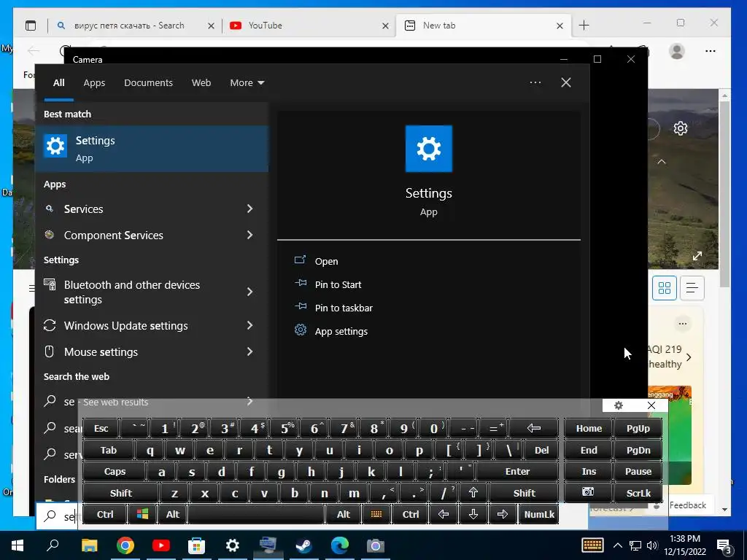The image size is (747, 560).
Task: Switch Edge feed to grid view
Action: pyautogui.click(x=664, y=287)
